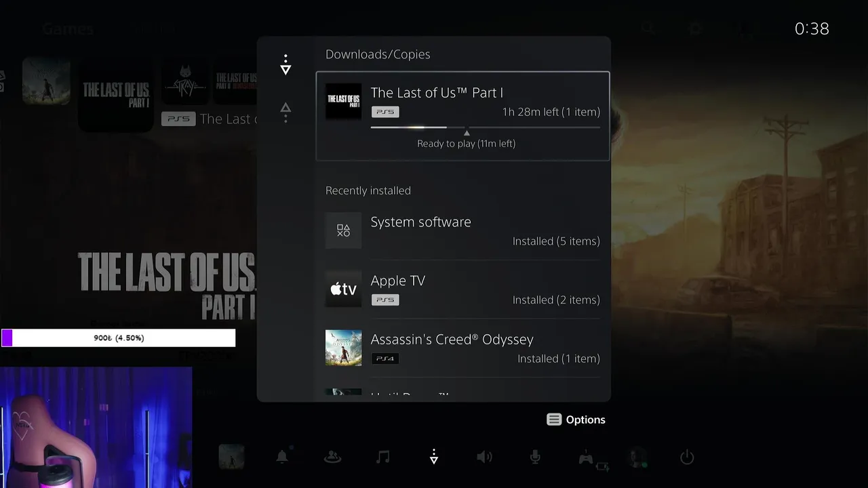Open Game Base icon in control center
The image size is (868, 488).
[332, 457]
